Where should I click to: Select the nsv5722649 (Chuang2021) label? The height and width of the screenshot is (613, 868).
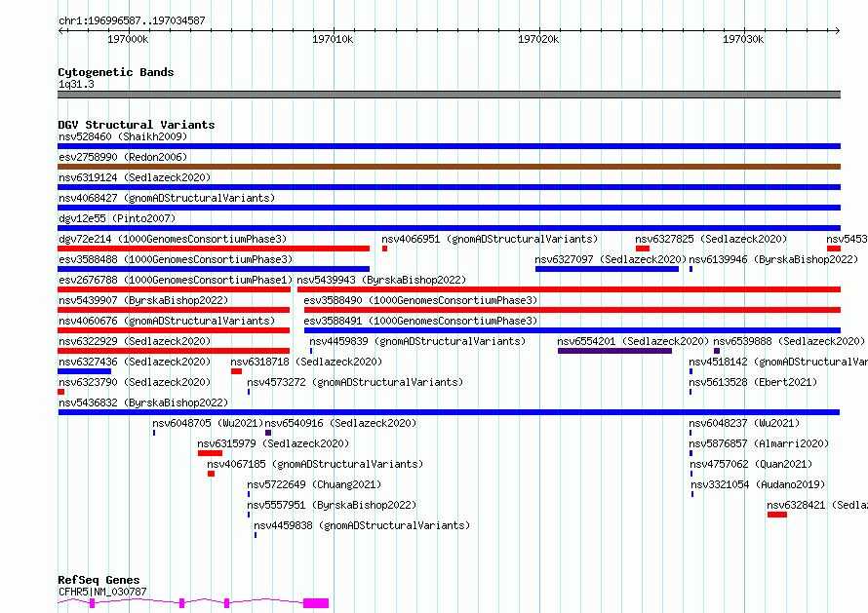(x=314, y=484)
